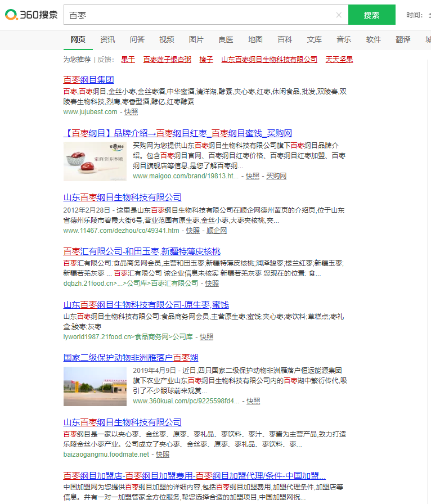Click recommended term 天天坚果
The height and width of the screenshot is (504, 431).
pyautogui.click(x=339, y=60)
